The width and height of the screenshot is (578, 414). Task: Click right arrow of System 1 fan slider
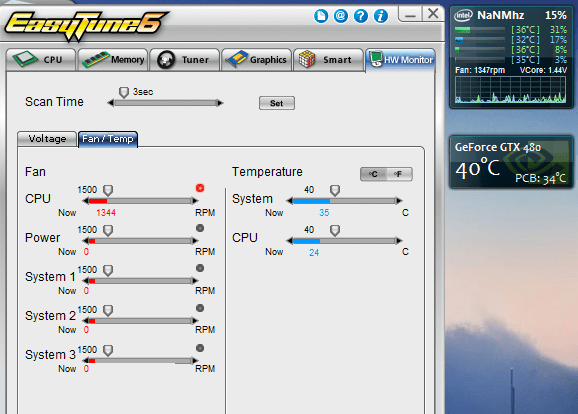[x=195, y=281]
